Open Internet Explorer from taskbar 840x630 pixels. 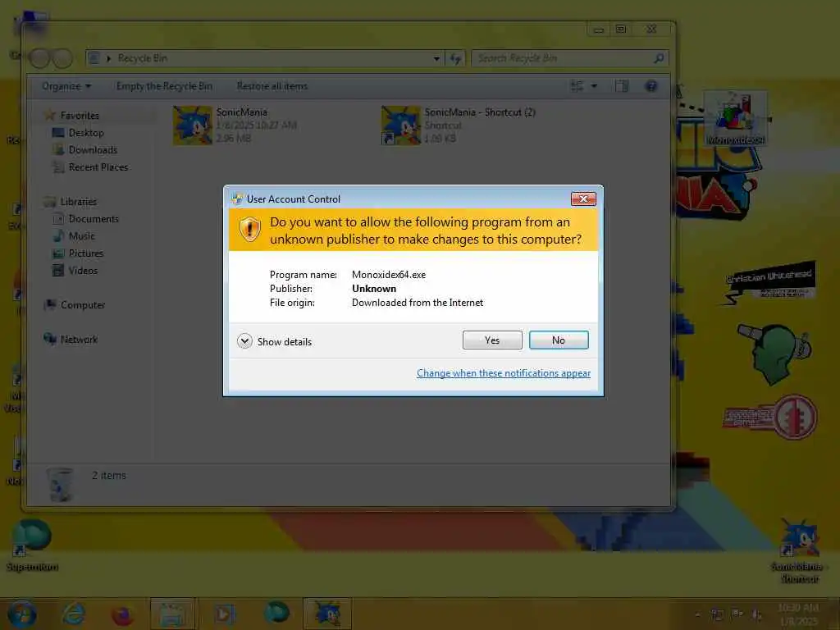point(74,614)
